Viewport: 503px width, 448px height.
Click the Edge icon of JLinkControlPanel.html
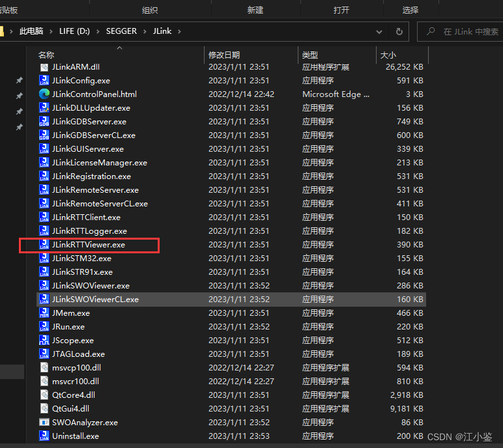click(x=44, y=94)
